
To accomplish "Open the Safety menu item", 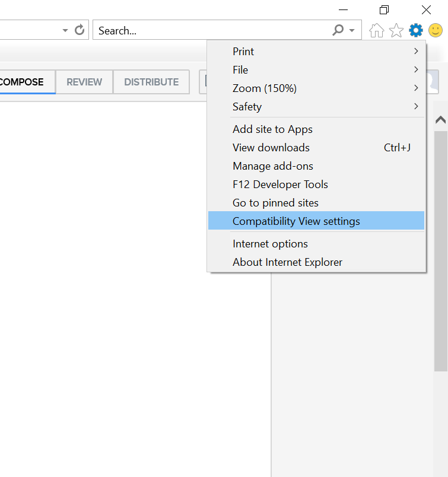I will (316, 106).
